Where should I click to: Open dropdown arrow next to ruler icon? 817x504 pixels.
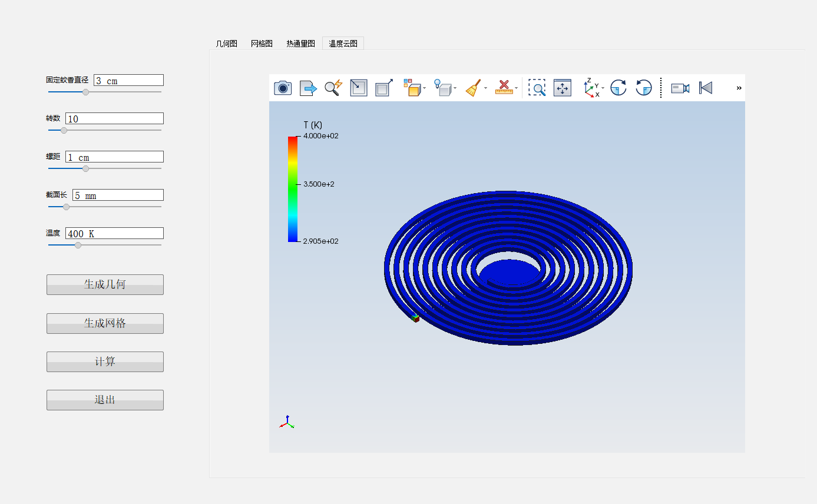517,88
